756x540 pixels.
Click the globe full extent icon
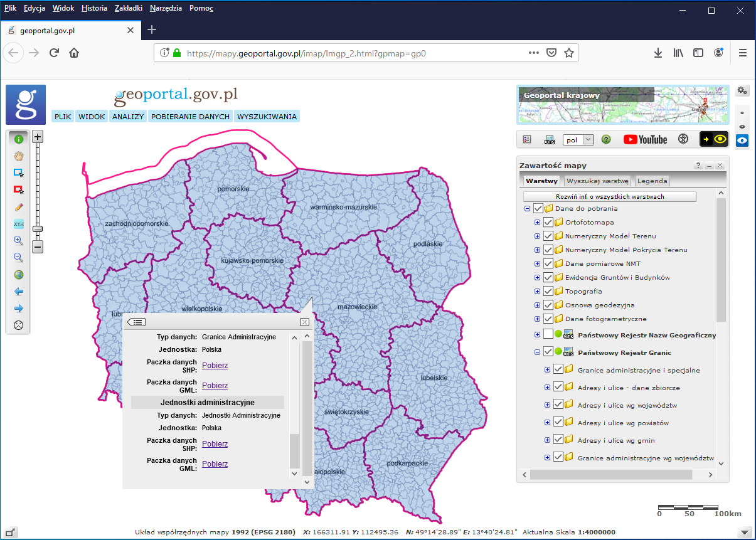(x=19, y=275)
